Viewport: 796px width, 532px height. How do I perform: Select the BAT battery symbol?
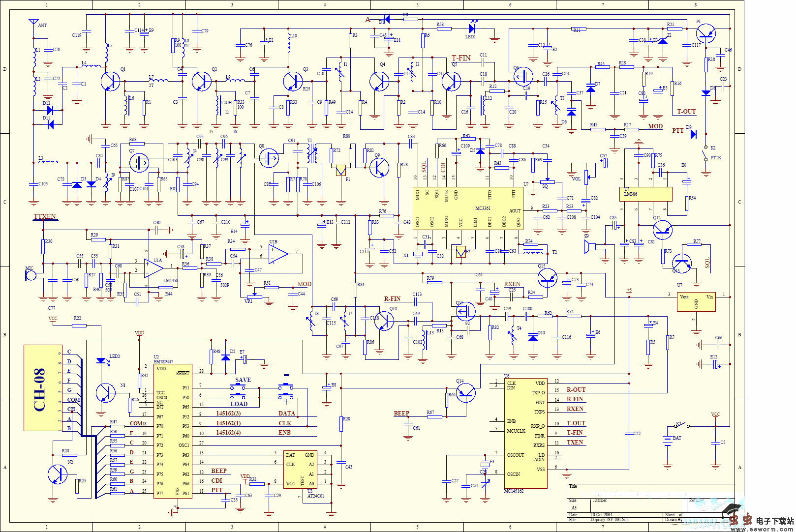click(667, 440)
